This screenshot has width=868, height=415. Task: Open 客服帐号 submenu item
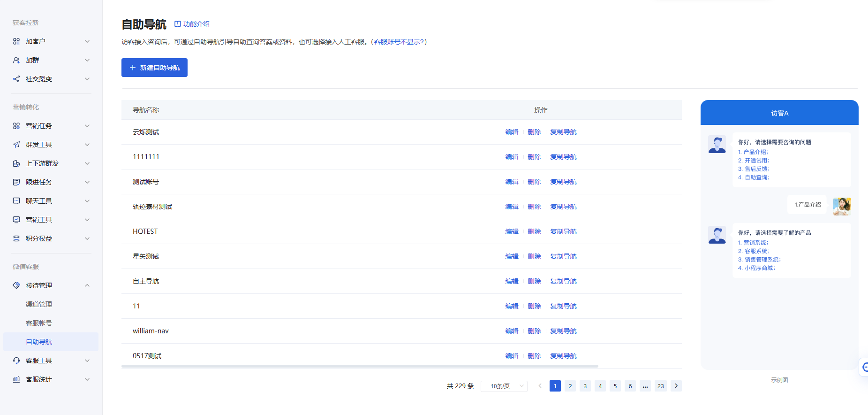tap(39, 323)
